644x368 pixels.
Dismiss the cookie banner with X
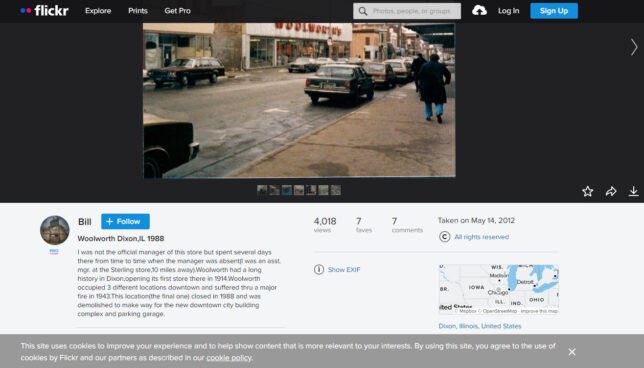tap(572, 352)
